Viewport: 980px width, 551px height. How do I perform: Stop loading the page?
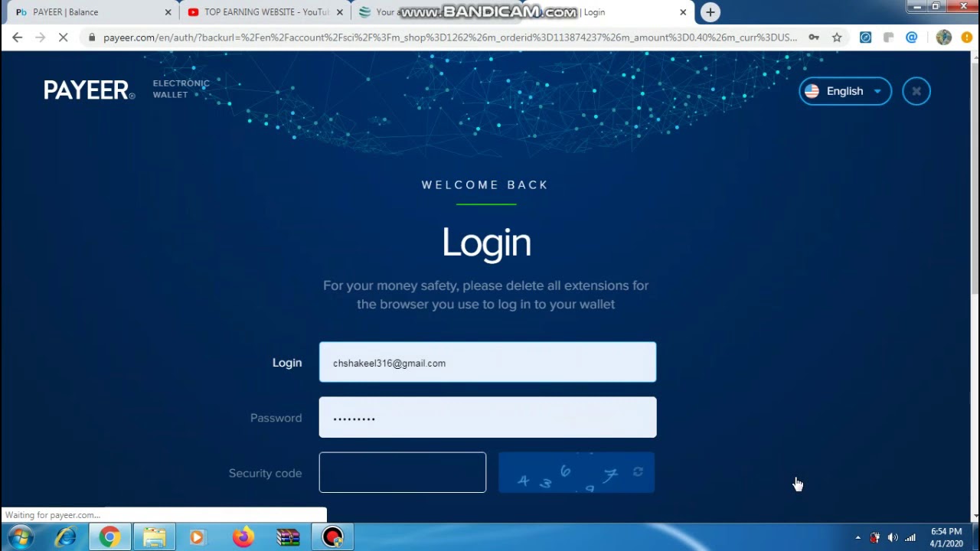(64, 37)
